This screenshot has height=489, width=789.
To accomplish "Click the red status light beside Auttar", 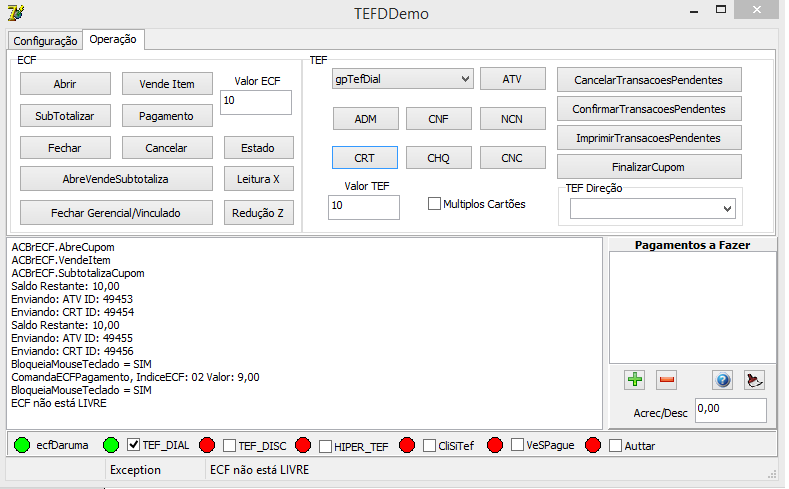I will 593,445.
